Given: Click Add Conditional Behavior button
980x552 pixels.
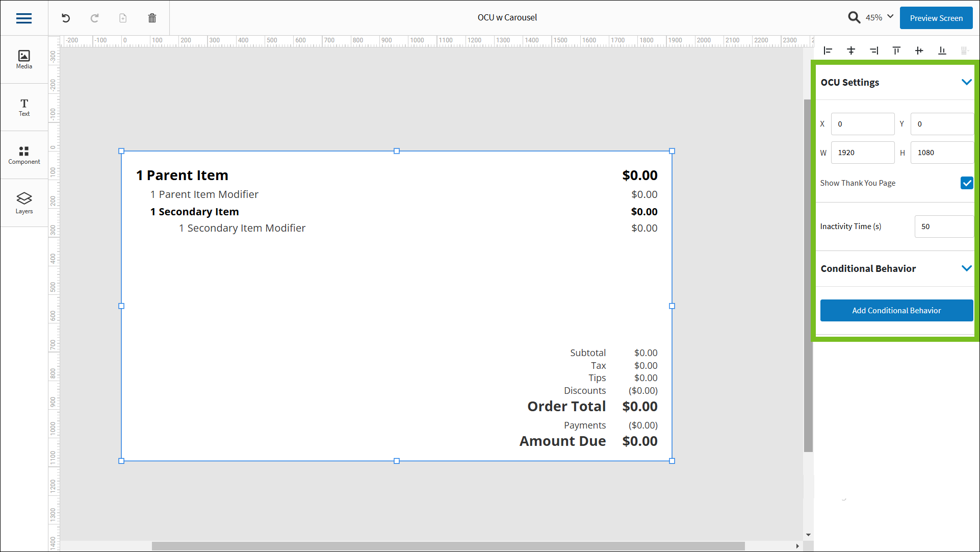Looking at the screenshot, I should point(896,310).
